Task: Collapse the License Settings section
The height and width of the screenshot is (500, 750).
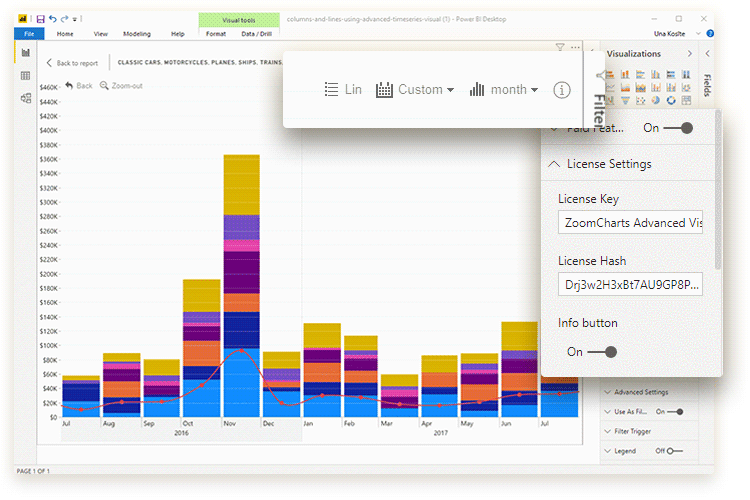Action: coord(554,164)
